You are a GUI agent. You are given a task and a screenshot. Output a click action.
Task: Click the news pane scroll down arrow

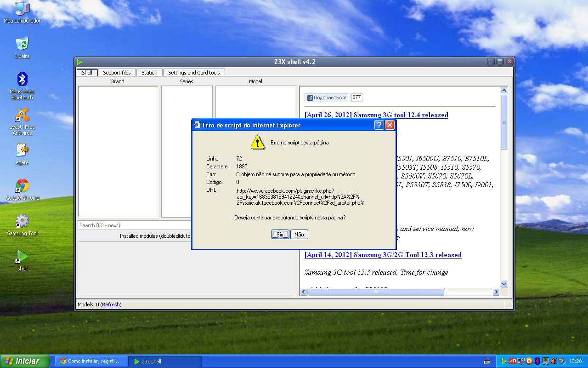coord(504,284)
